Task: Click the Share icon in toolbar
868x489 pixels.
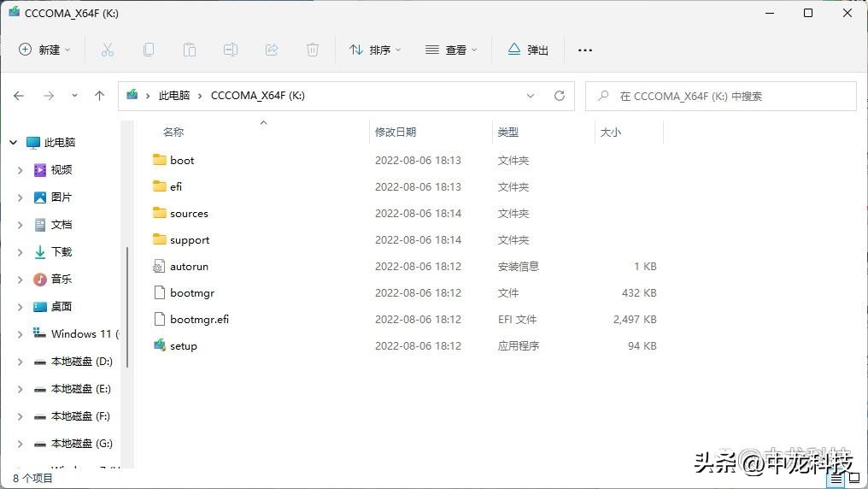Action: tap(272, 50)
